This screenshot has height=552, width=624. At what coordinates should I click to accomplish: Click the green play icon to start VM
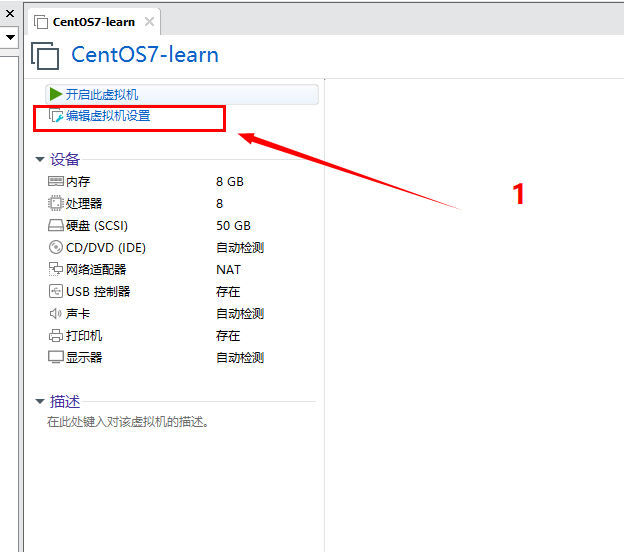pyautogui.click(x=56, y=94)
